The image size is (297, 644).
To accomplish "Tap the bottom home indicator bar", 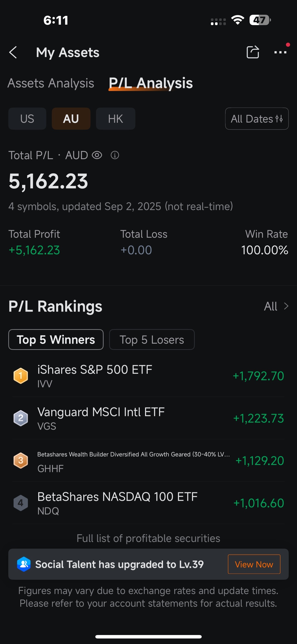I will 148,636.
